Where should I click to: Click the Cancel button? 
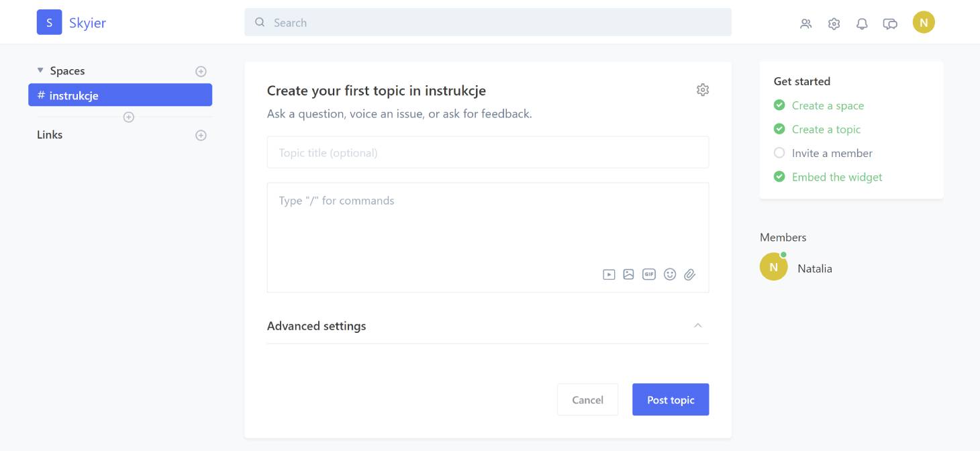(x=587, y=399)
